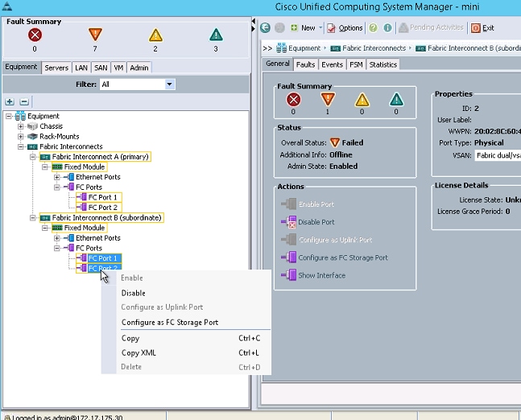Click the critical faults icon in left Fault Summary
521x420 pixels.
[x=35, y=35]
